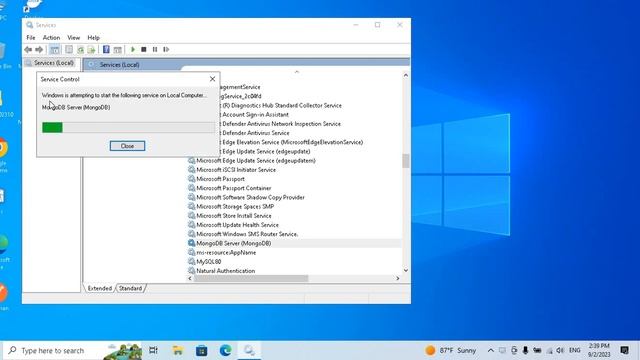Click the Forward arrow in Services toolbar
Viewport: 640px width, 360px height.
point(39,49)
